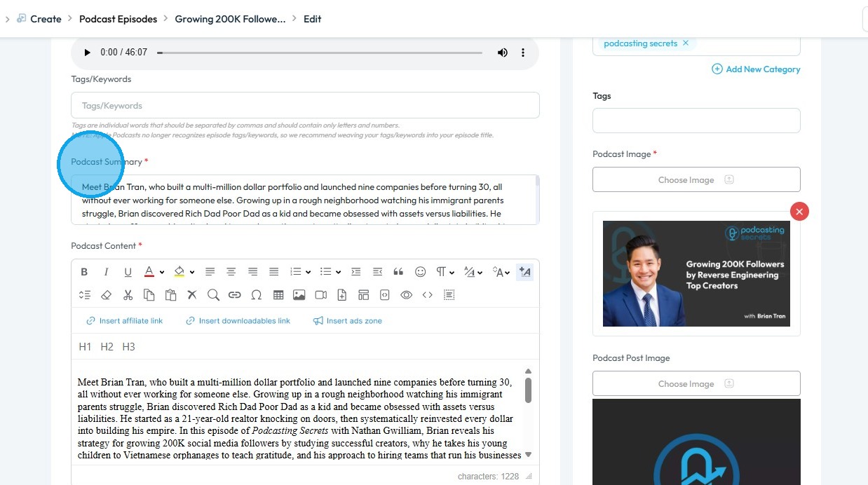The image size is (868, 485).
Task: Toggle the highlighted text style button
Action: click(524, 272)
